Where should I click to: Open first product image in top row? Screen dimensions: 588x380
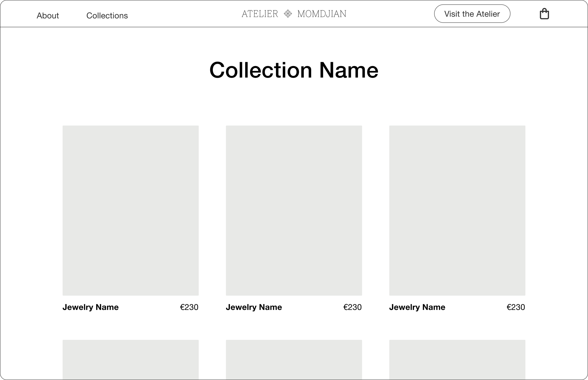coord(131,210)
